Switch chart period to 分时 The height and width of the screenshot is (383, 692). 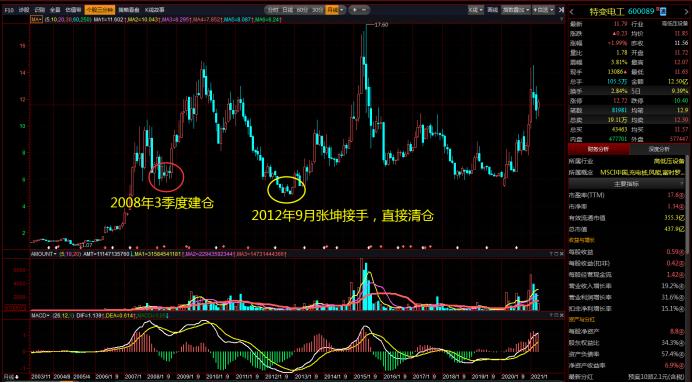272,9
